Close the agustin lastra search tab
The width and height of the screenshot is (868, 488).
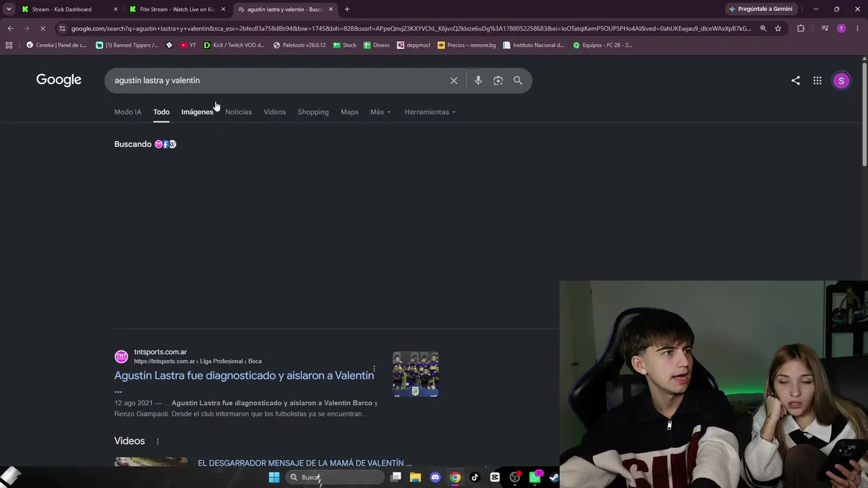click(x=331, y=9)
